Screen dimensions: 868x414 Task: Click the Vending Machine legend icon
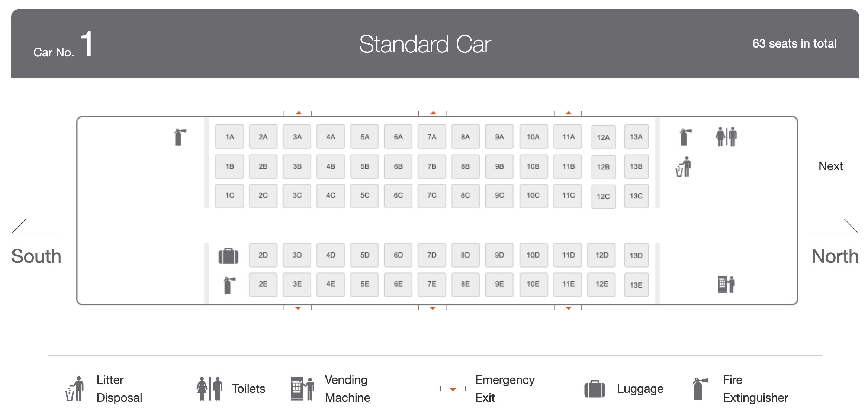(302, 389)
